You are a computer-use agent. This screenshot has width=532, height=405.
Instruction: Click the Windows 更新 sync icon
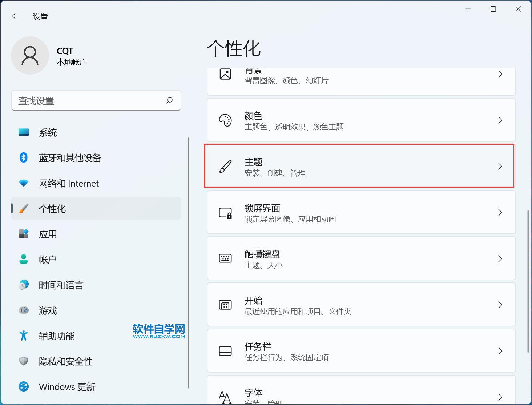[x=24, y=386]
